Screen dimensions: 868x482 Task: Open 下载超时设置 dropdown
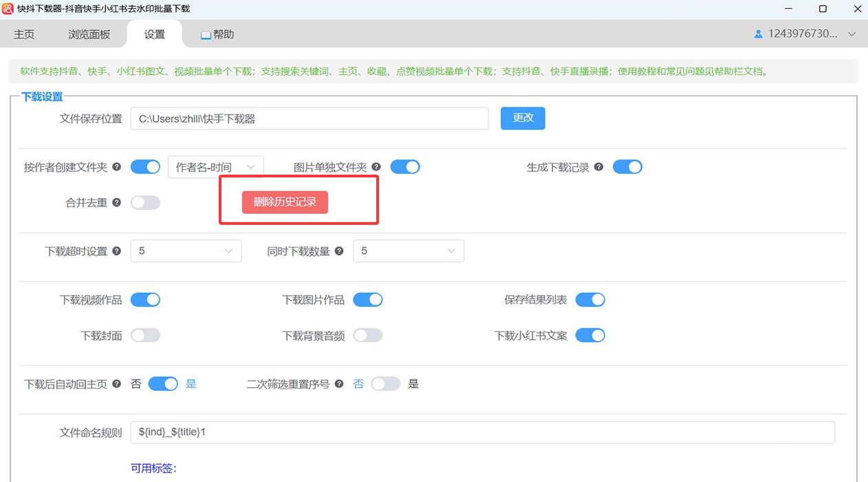pyautogui.click(x=186, y=251)
